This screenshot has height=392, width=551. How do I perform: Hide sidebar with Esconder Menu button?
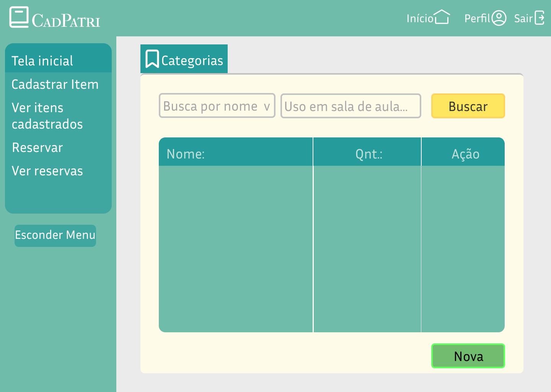55,235
